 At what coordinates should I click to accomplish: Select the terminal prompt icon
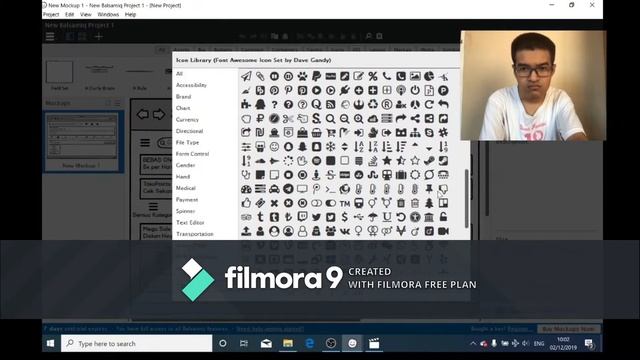(330, 189)
